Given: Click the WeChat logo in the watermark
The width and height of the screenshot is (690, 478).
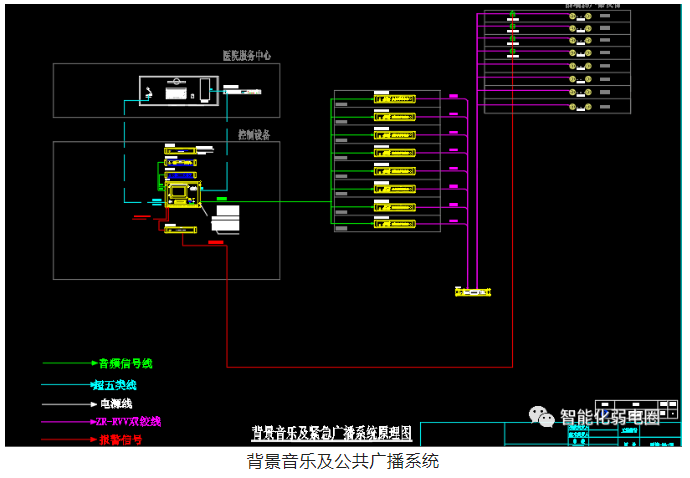Looking at the screenshot, I should [x=542, y=416].
